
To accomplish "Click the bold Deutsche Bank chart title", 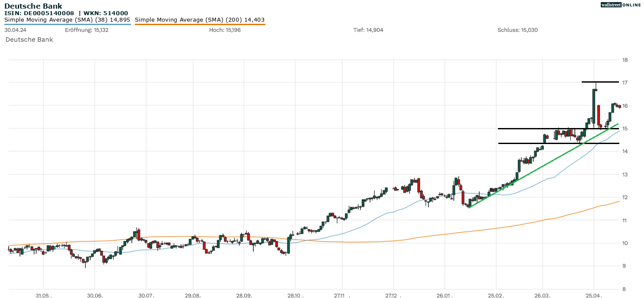I will click(33, 6).
